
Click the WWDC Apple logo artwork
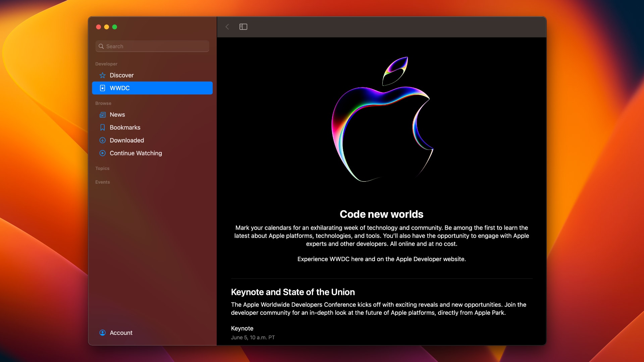[x=382, y=119]
